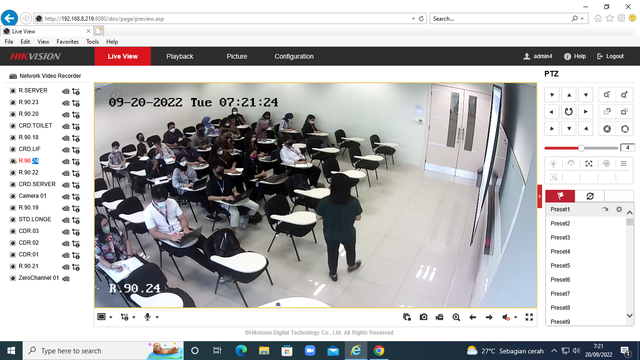Screen dimensions: 640x360
Task: Open Picture tab
Action: 237,56
